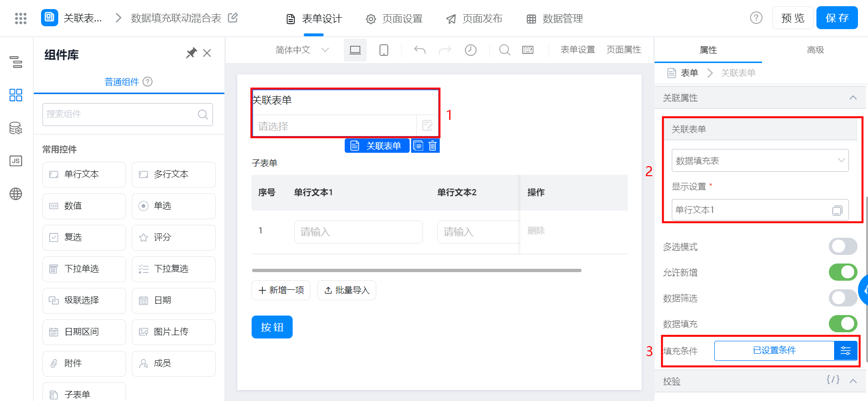Delete the selected 关联表单 component
This screenshot has width=868, height=401.
(x=433, y=146)
